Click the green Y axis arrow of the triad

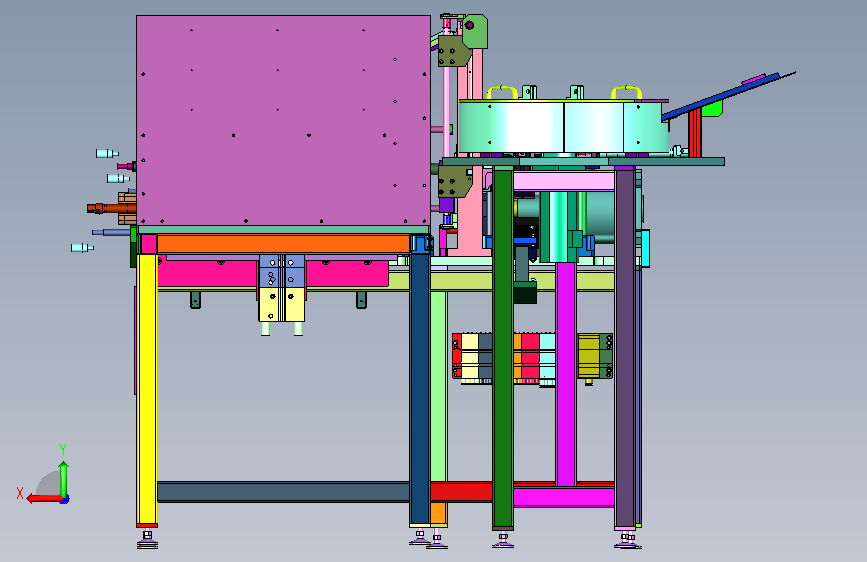click(64, 480)
